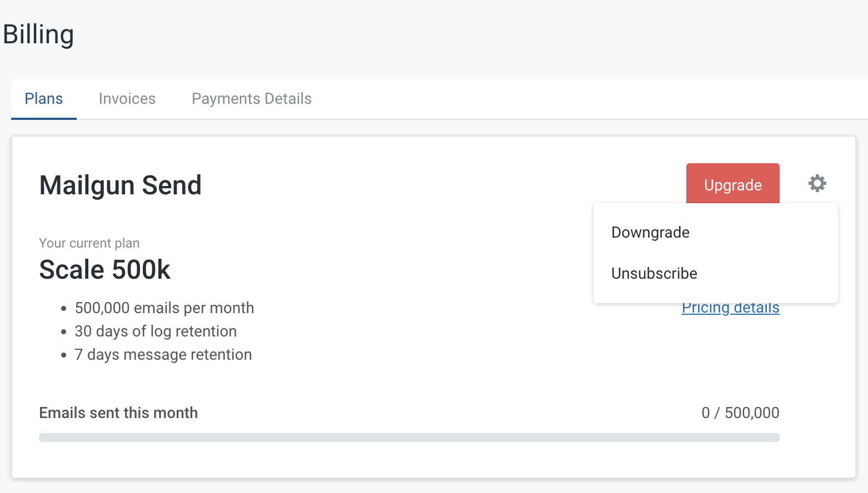Click the Billing page heading

[38, 34]
